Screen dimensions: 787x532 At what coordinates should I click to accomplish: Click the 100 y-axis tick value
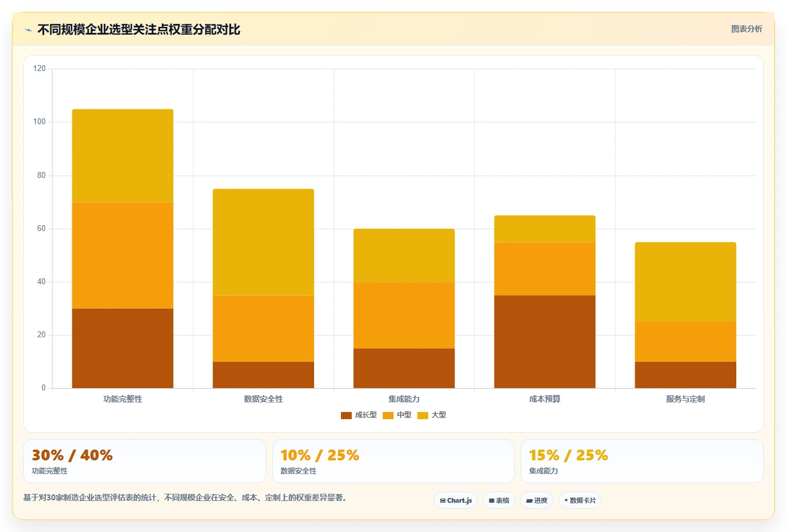coord(39,122)
